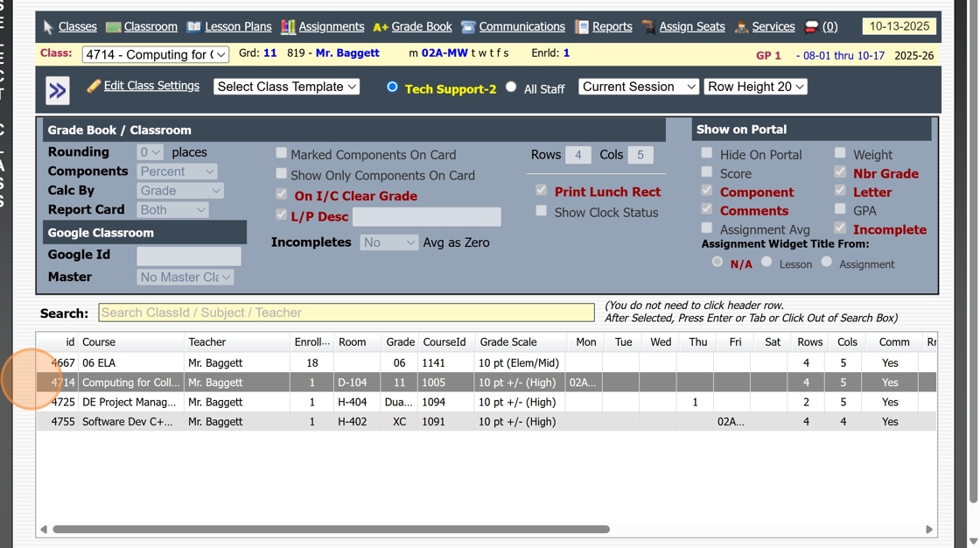The image size is (980, 548).
Task: Click the L/P Desc text field
Action: [x=427, y=217]
